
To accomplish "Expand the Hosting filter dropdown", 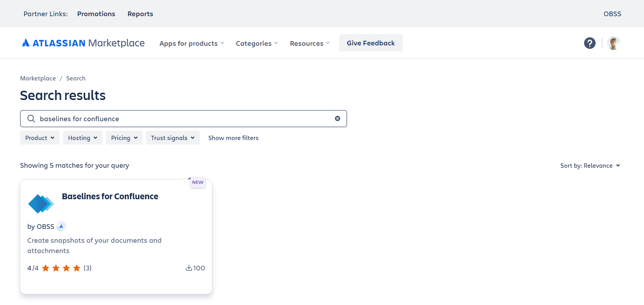I will (83, 138).
